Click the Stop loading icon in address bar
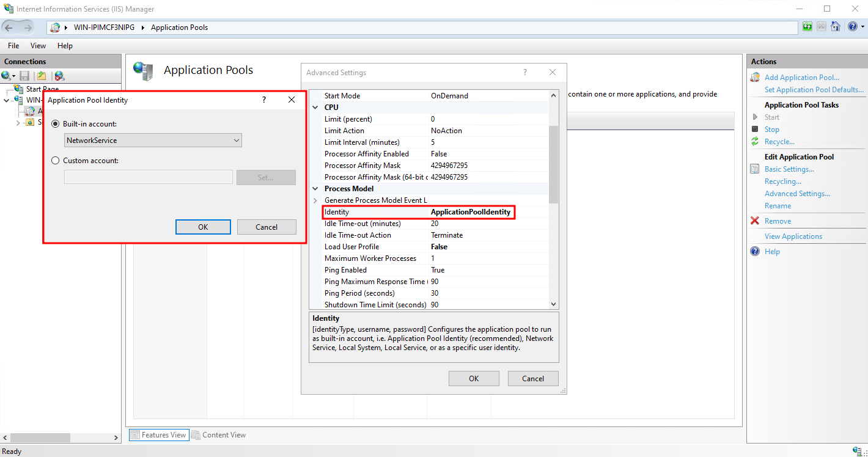The width and height of the screenshot is (868, 457). coord(822,27)
